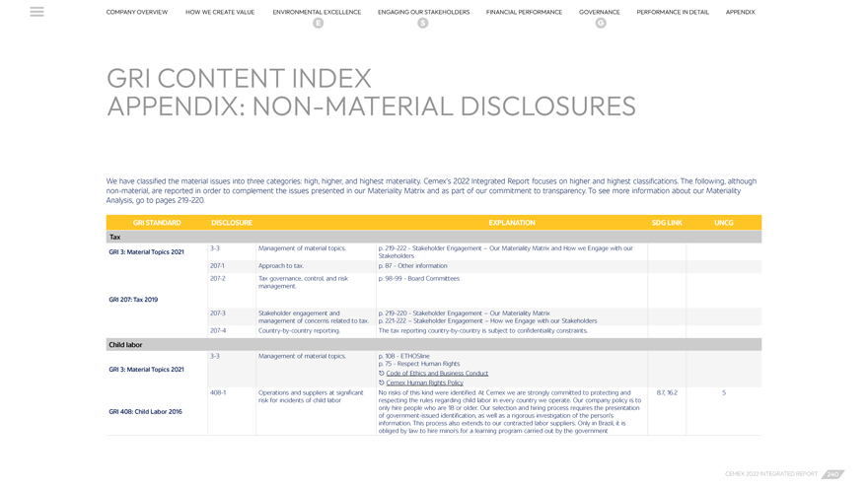This screenshot has width=868, height=488.
Task: Select the DISCLOSURE column header
Action: pyautogui.click(x=232, y=223)
